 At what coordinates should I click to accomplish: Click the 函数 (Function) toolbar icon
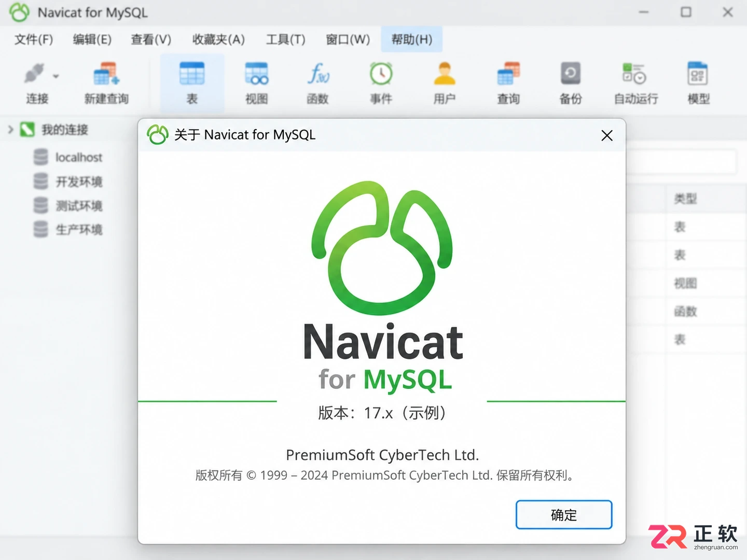coord(318,74)
